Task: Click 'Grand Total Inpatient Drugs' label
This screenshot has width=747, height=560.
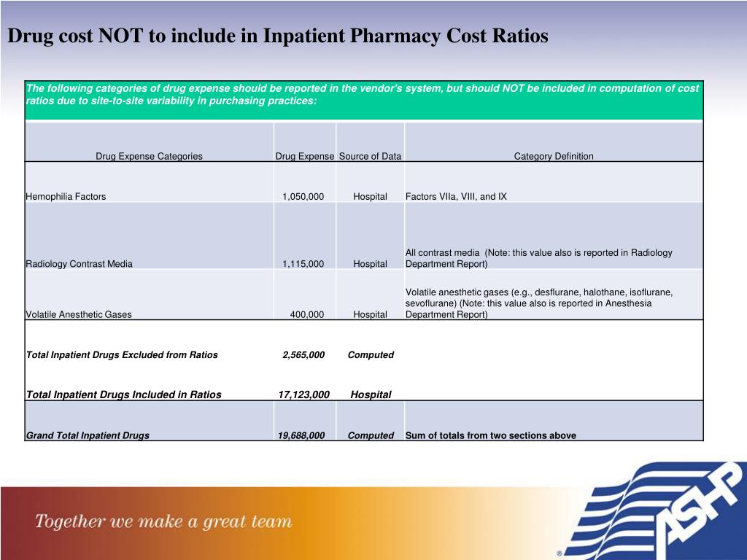Action: point(88,435)
